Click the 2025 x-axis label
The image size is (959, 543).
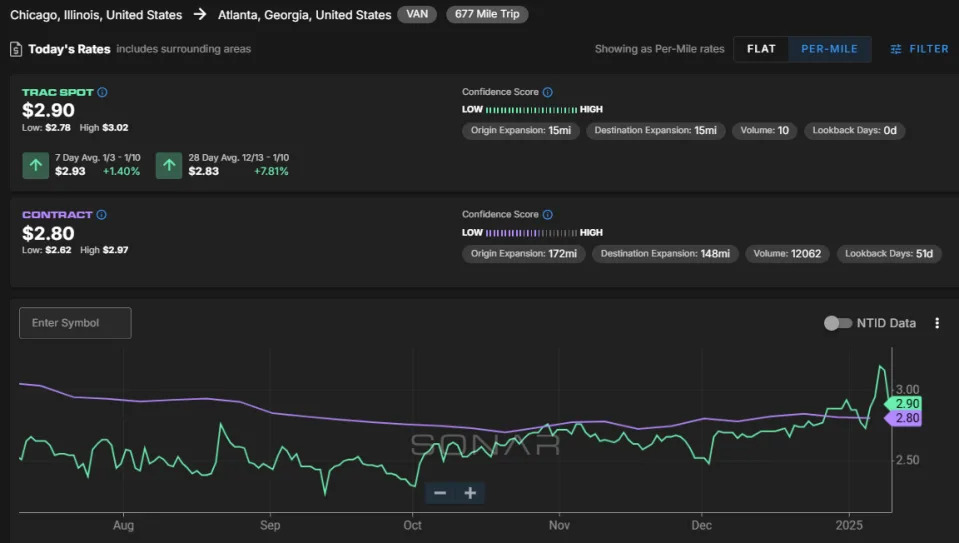coord(849,525)
